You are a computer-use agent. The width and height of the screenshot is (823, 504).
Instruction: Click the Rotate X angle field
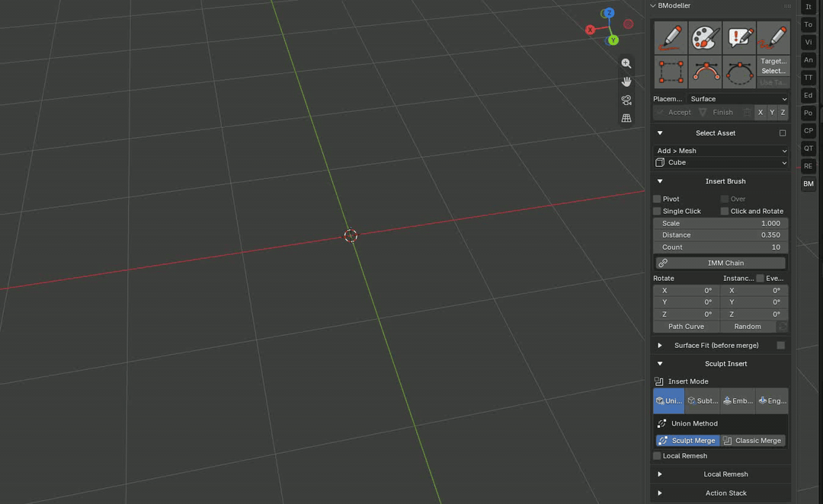pyautogui.click(x=687, y=291)
